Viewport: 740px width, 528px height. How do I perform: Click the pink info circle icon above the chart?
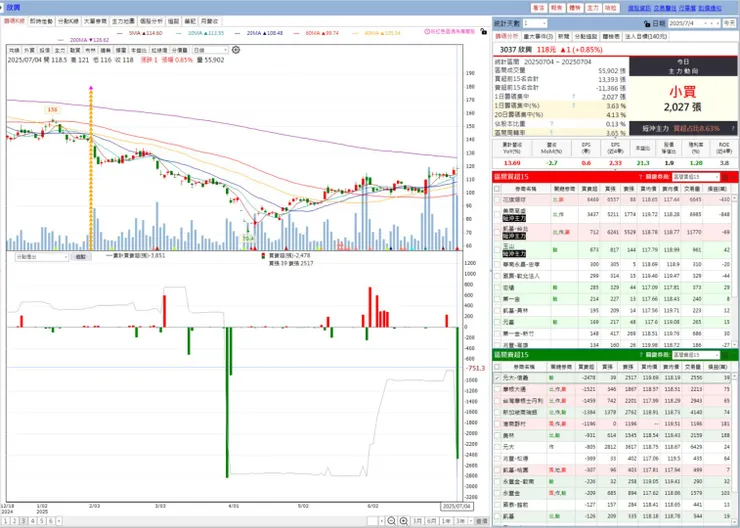point(427,32)
